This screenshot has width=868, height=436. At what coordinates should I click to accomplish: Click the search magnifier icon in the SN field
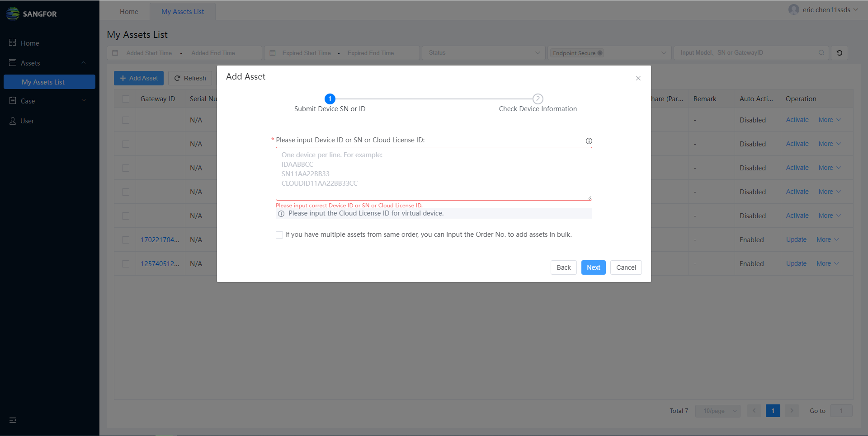821,53
